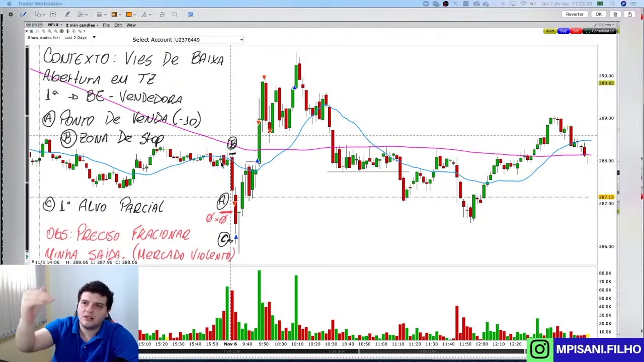Screen dimensions: 644x362
Task: Click the trash delete icon
Action: point(615,15)
